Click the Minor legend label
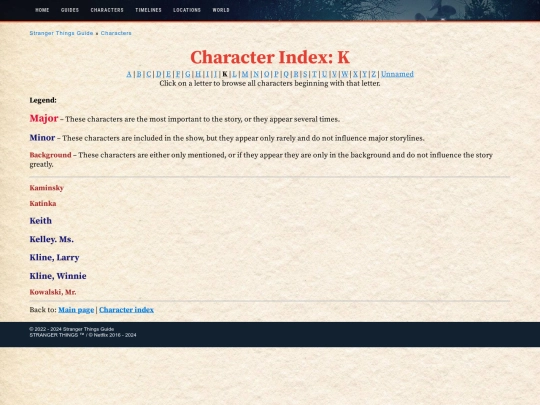 [42, 138]
